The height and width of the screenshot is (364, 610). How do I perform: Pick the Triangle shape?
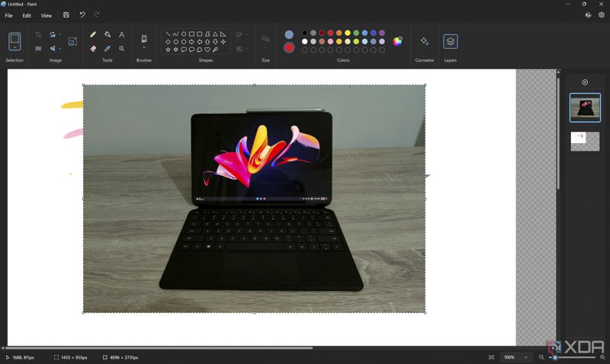pyautogui.click(x=215, y=34)
